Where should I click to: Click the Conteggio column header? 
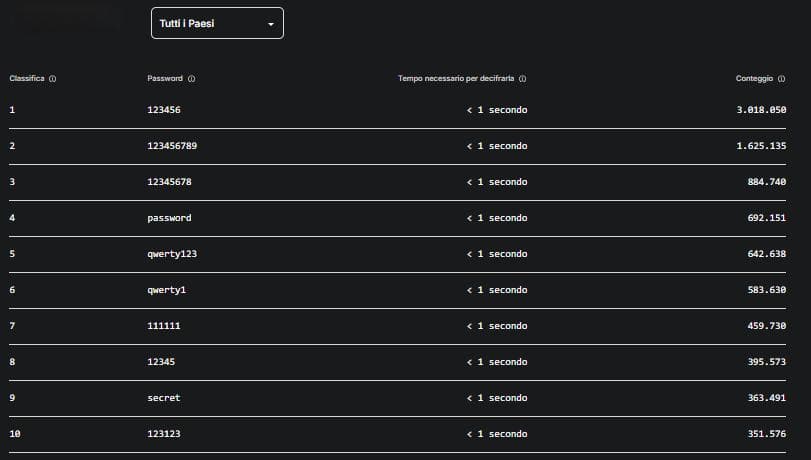(x=754, y=78)
